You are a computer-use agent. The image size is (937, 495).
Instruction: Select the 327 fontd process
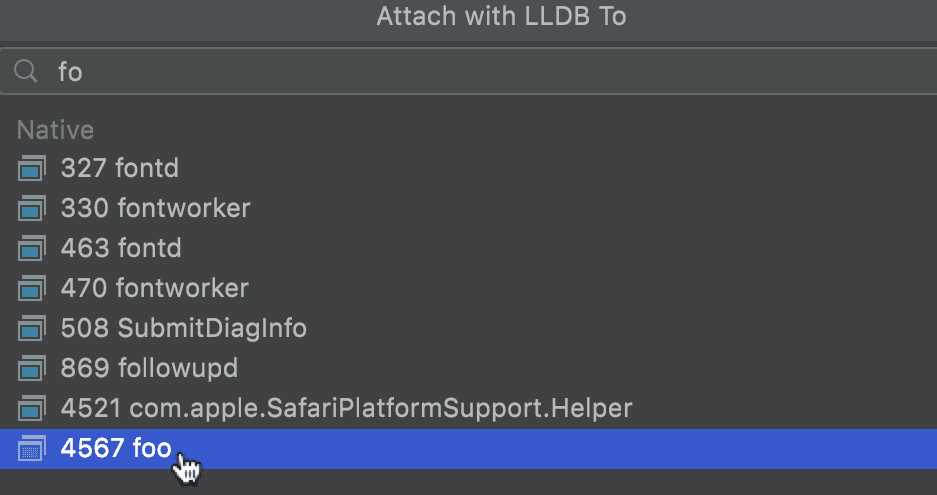pyautogui.click(x=468, y=169)
